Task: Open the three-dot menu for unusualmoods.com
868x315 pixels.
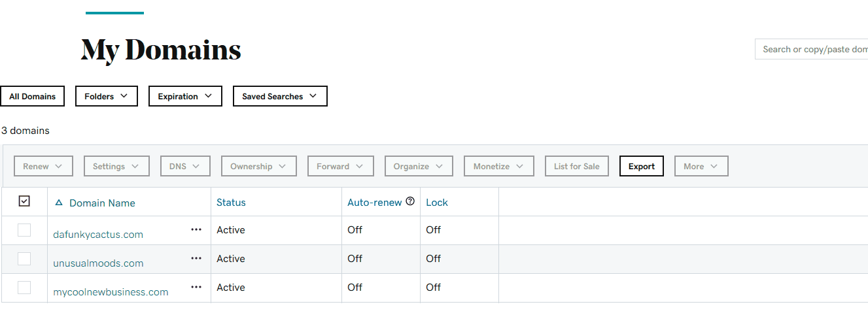Action: coord(196,258)
